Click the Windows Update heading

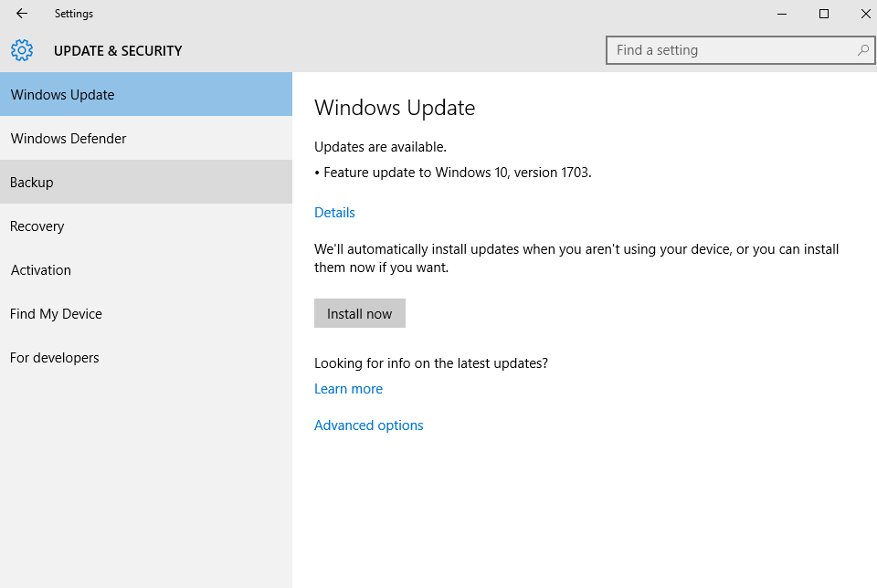click(395, 108)
